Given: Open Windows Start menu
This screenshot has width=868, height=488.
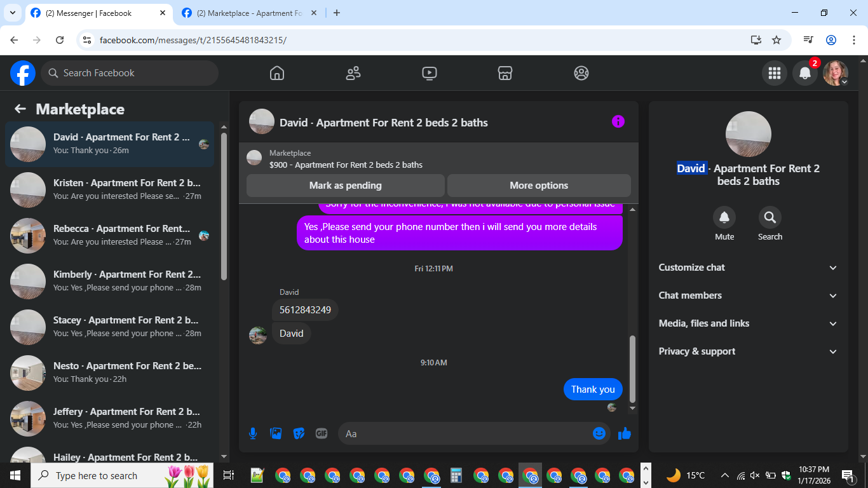Looking at the screenshot, I should point(15,475).
